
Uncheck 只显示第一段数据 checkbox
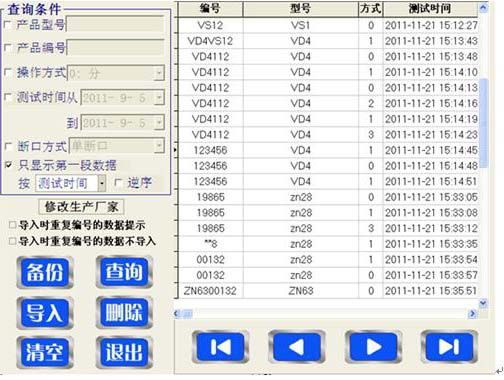pyautogui.click(x=9, y=165)
